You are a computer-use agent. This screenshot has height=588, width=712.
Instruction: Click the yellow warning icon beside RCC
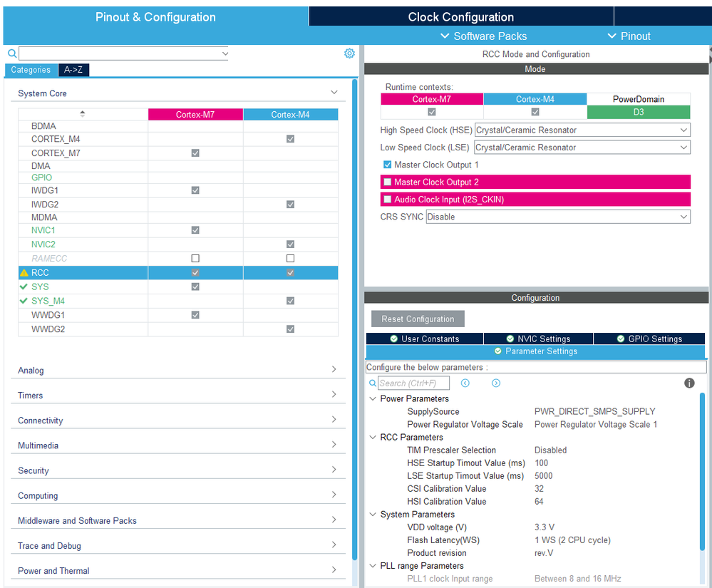click(24, 273)
